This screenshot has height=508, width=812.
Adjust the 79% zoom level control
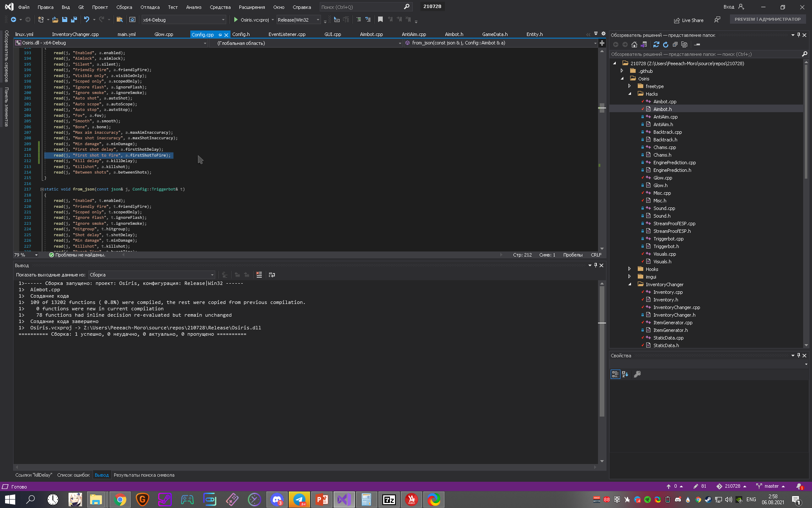[x=25, y=254]
